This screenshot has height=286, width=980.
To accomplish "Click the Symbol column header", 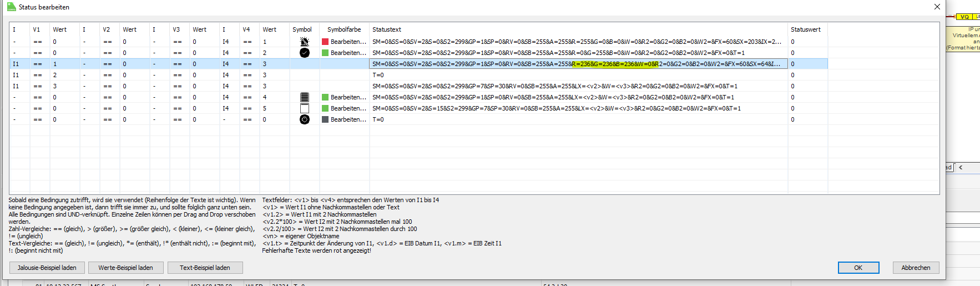I will tap(305, 29).
